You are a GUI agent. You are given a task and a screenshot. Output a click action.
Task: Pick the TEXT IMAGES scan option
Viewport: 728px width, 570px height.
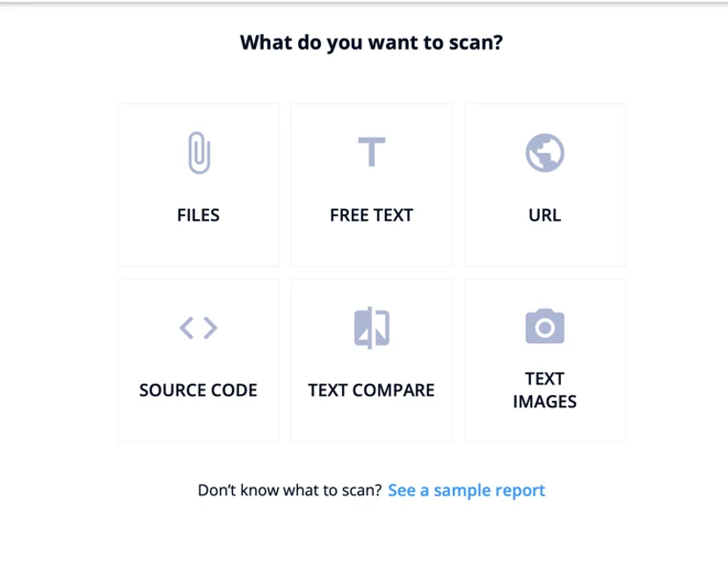pyautogui.click(x=543, y=359)
